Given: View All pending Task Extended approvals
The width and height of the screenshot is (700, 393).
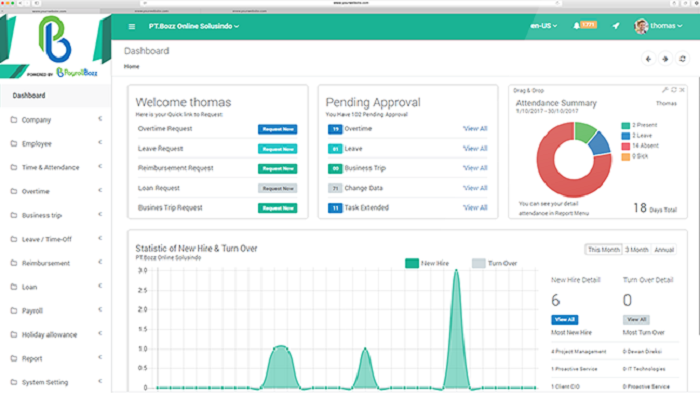Looking at the screenshot, I should pos(475,208).
